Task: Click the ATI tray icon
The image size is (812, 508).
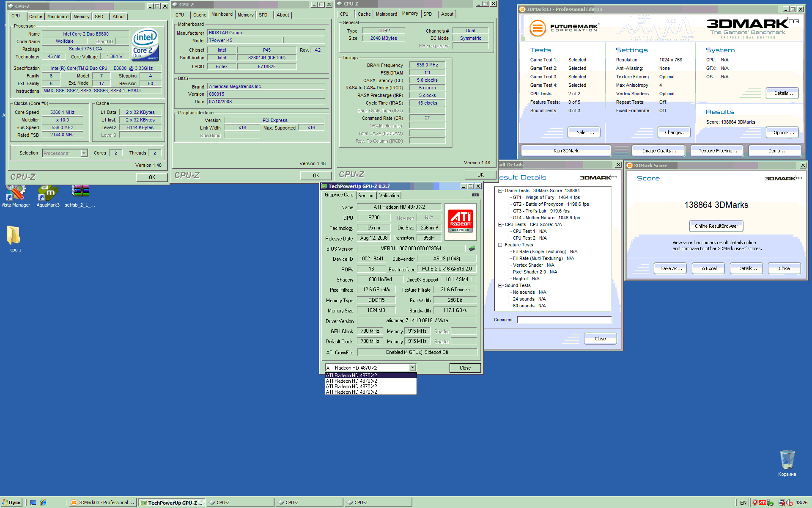Action: (763, 502)
